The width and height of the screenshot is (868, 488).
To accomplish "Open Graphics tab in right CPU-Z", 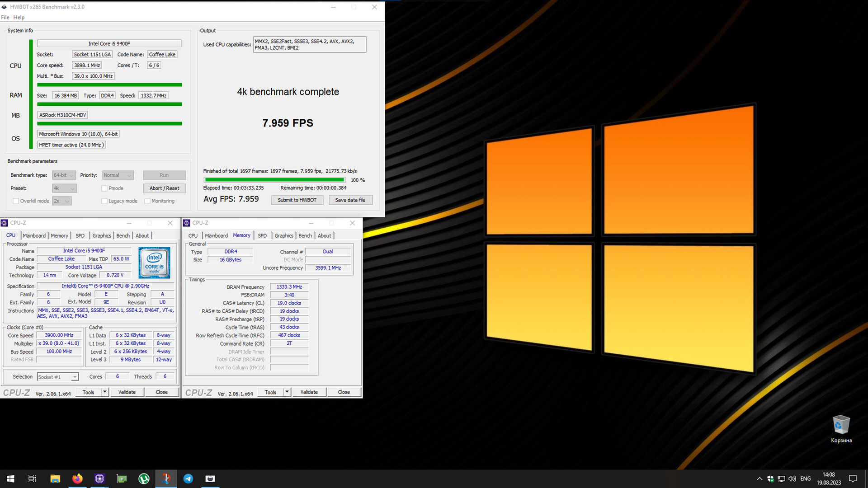I will pos(284,236).
